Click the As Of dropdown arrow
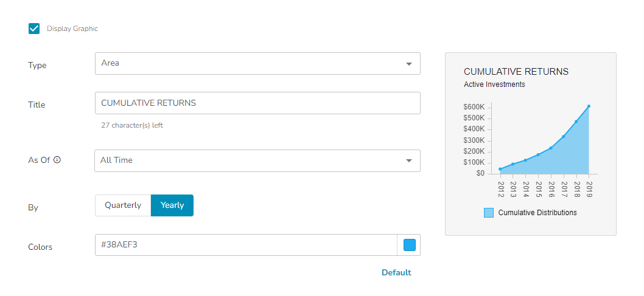644x296 pixels. click(409, 160)
